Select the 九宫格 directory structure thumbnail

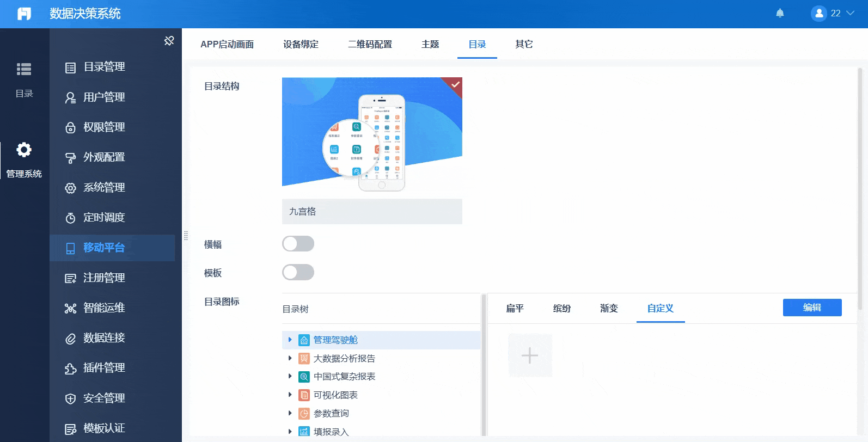click(x=372, y=138)
